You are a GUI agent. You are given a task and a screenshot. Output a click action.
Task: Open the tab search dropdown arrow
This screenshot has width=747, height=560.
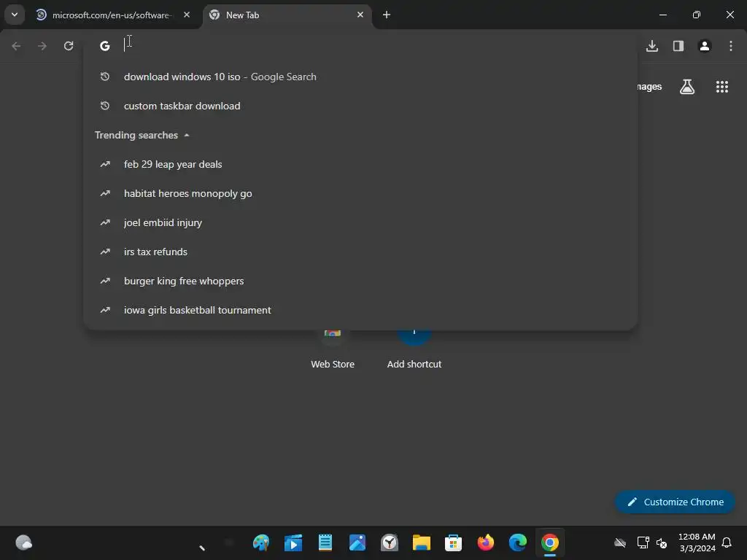(x=15, y=15)
